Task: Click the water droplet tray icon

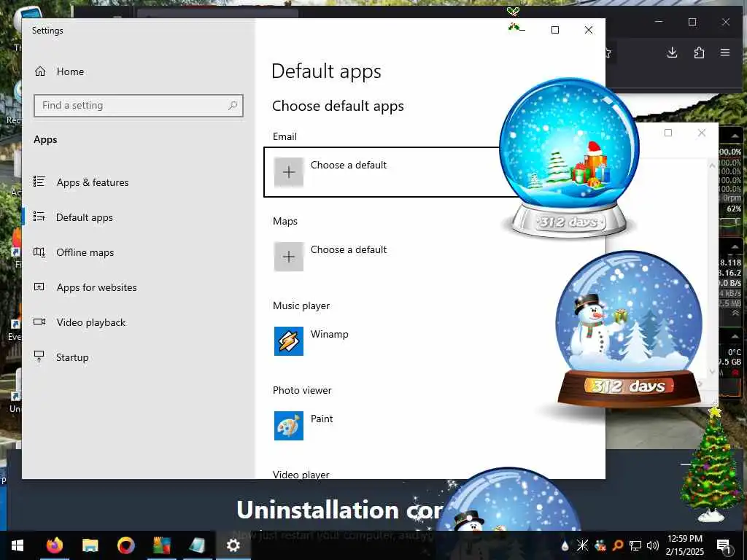Action: click(x=565, y=545)
